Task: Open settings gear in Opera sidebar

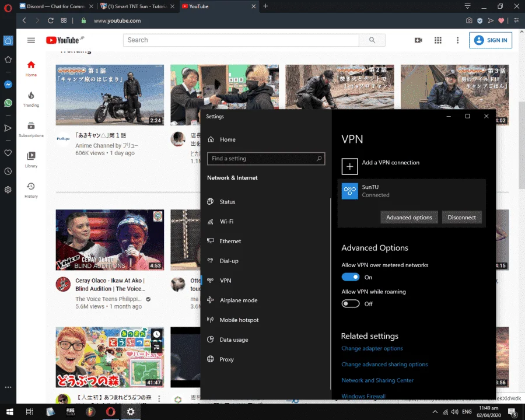Action: coord(8,190)
